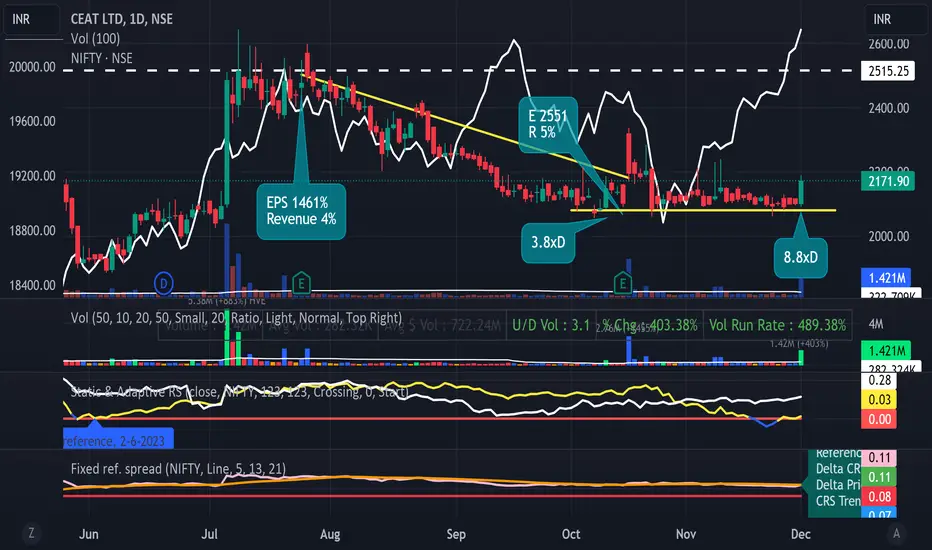The image size is (932, 550).
Task: Click the earnings 'E' marker near October
Action: click(x=622, y=283)
